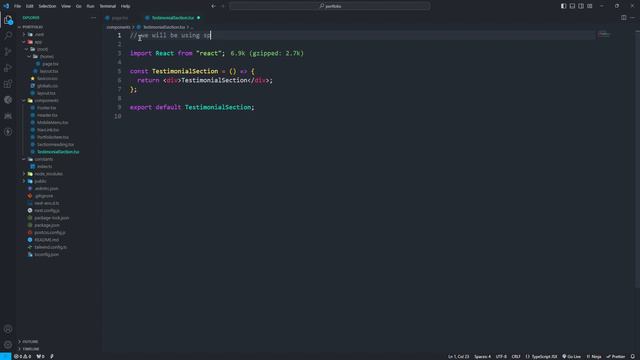Collapse the app folder
Image resolution: width=640 pixels, height=360 pixels.
38,42
